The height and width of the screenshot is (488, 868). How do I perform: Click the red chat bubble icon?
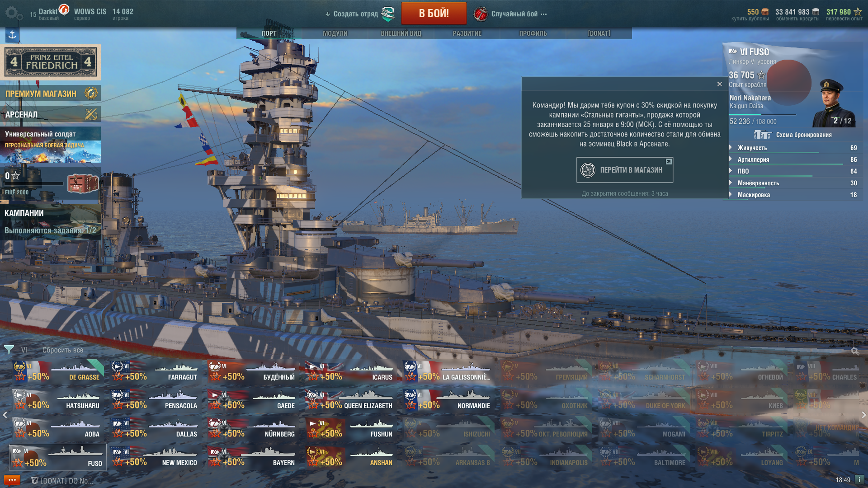tap(12, 480)
